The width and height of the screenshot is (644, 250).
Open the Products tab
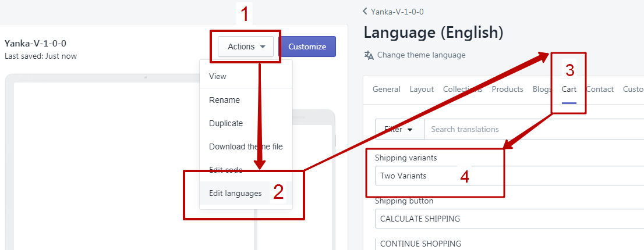click(507, 89)
